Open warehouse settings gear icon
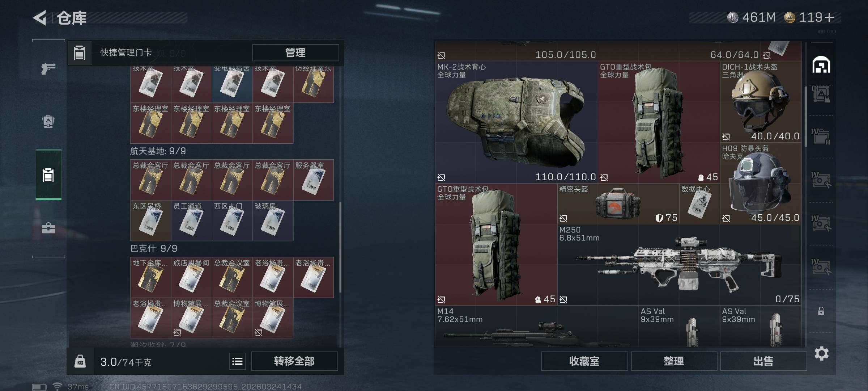Screen dimensions: 868x391 click(x=821, y=353)
